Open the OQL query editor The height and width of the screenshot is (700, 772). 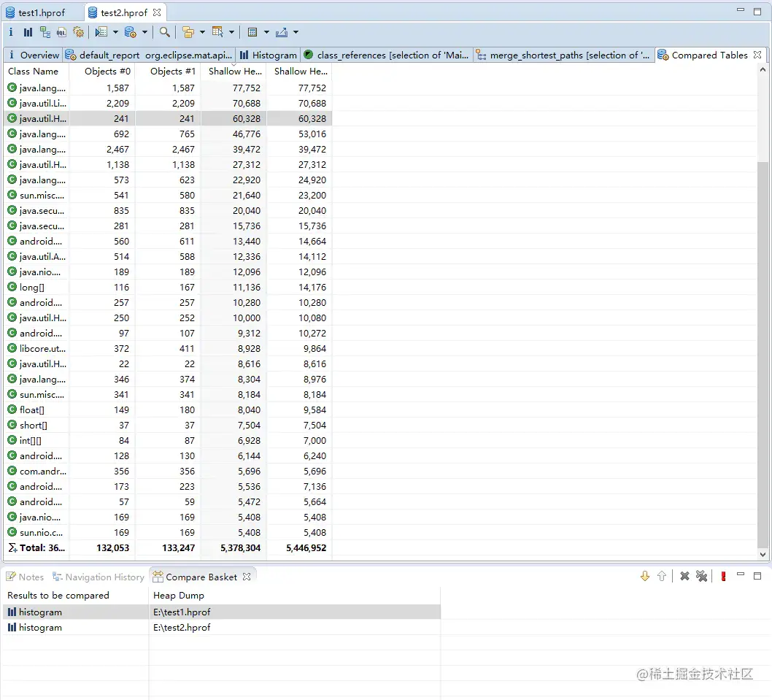coord(61,33)
